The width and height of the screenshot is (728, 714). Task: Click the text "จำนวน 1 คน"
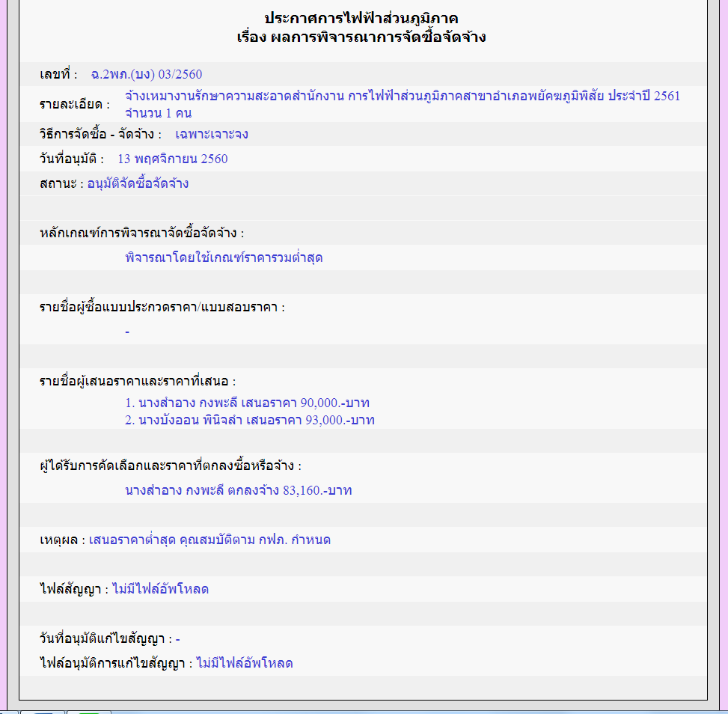pos(159,113)
